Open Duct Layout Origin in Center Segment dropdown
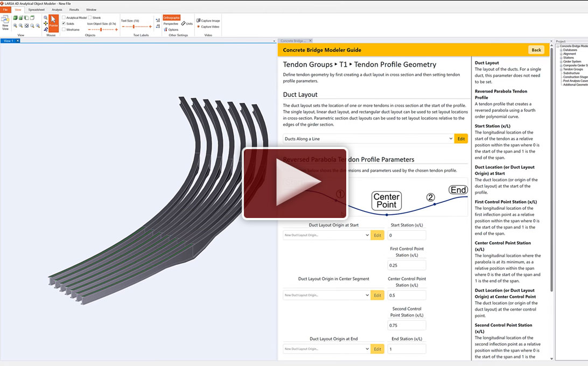The image size is (588, 366). (x=327, y=295)
